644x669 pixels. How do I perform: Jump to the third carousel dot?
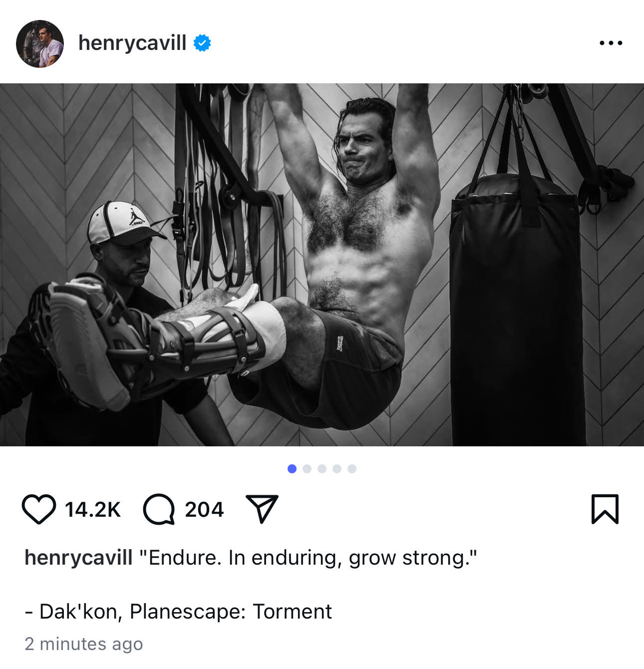click(322, 469)
